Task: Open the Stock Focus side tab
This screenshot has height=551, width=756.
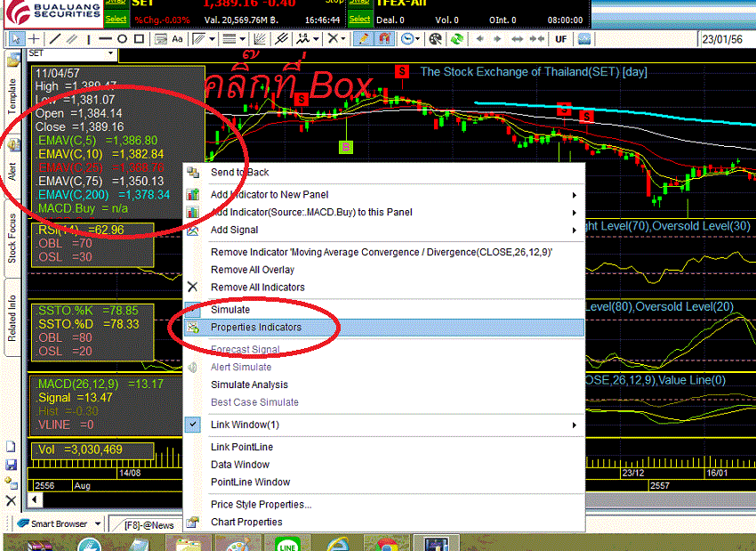Action: click(12, 238)
